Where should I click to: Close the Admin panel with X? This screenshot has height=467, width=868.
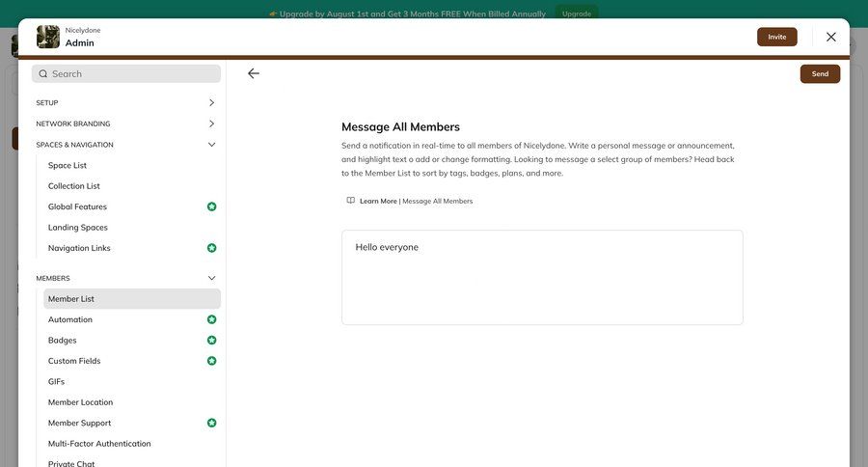point(831,37)
